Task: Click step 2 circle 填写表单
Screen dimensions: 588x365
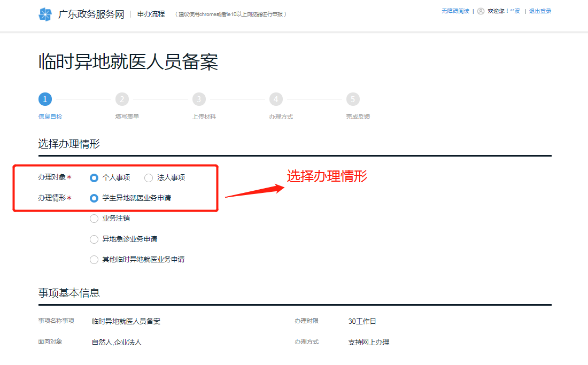Action: [122, 99]
